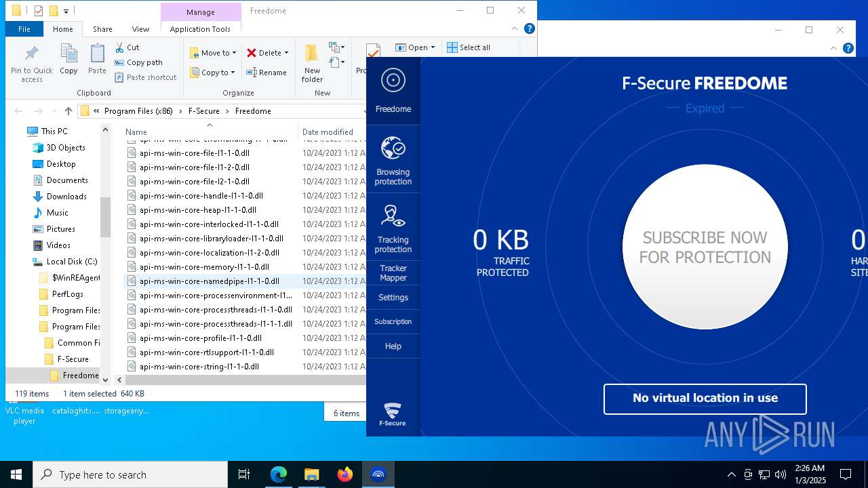Click the F-Secure logo in sidebar
This screenshot has height=488, width=868.
coord(393,414)
